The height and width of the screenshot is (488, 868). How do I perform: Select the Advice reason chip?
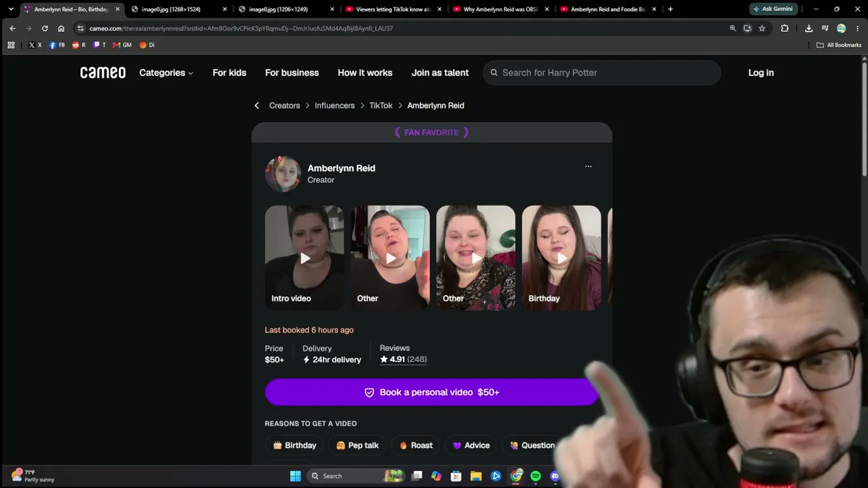471,445
